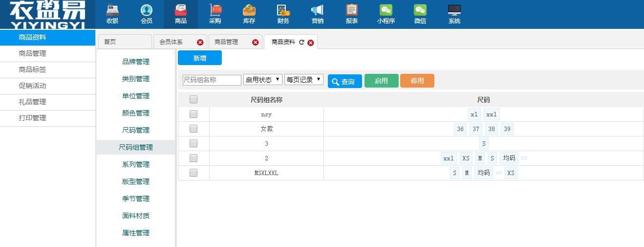The width and height of the screenshot is (644, 247).
Task: Focus the 尺码组名称 search field
Action: click(212, 80)
